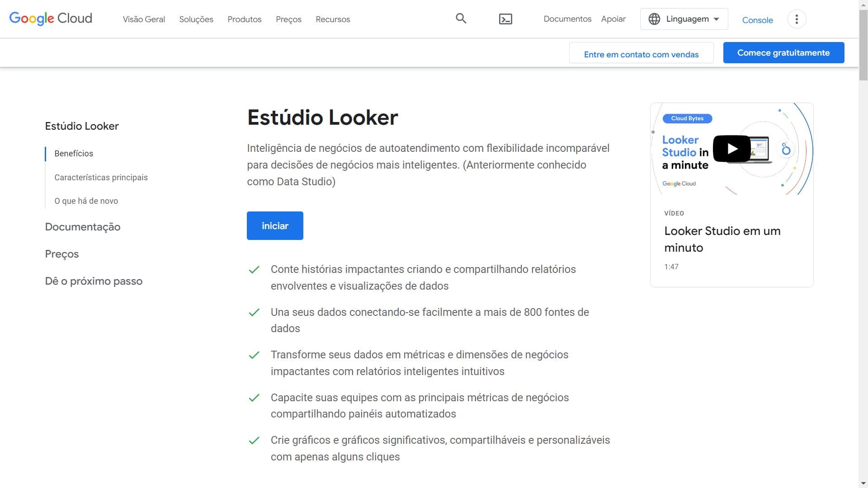Screen dimensions: 868x488
Task: Open the Soluções menu
Action: click(x=196, y=19)
